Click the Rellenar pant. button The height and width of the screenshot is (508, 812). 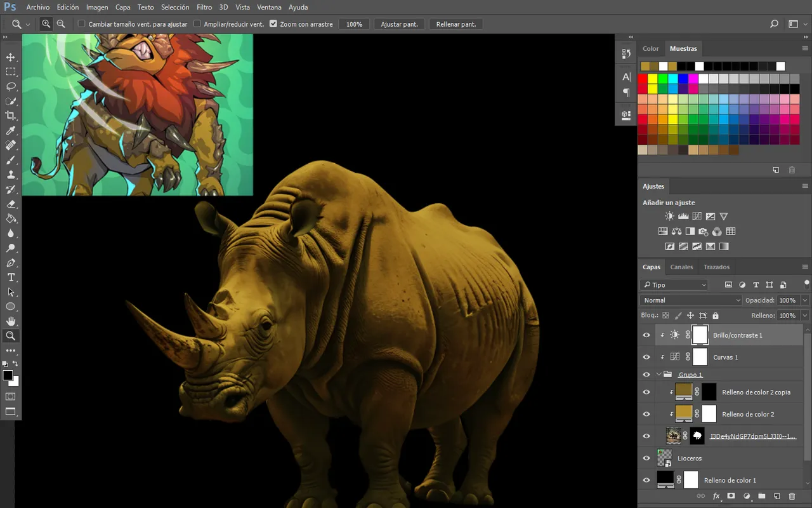pos(456,24)
